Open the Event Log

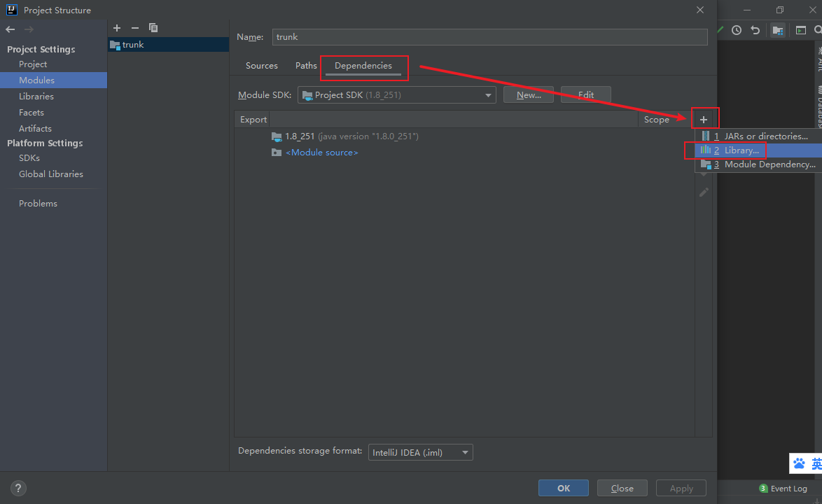click(783, 489)
